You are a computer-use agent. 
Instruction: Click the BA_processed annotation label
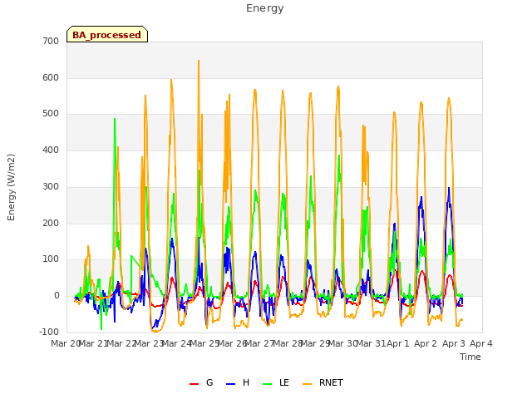coord(107,35)
